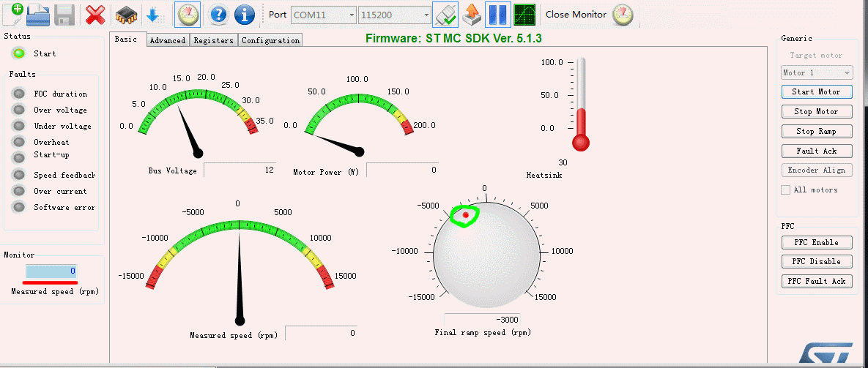Click the Bus Voltage value field showing 12
This screenshot has height=368, width=868.
pos(240,170)
